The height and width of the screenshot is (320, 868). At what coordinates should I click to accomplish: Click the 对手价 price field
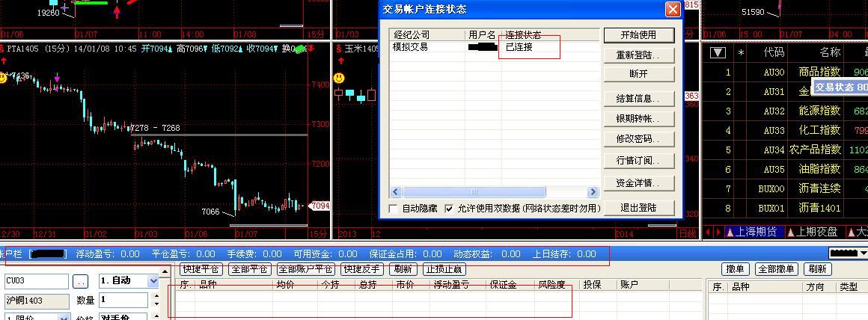[123, 317]
